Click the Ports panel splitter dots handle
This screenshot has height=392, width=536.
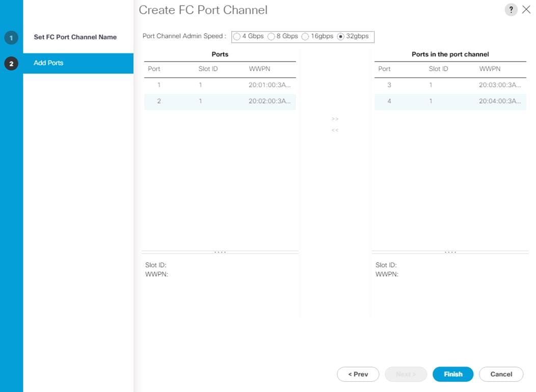click(x=220, y=253)
